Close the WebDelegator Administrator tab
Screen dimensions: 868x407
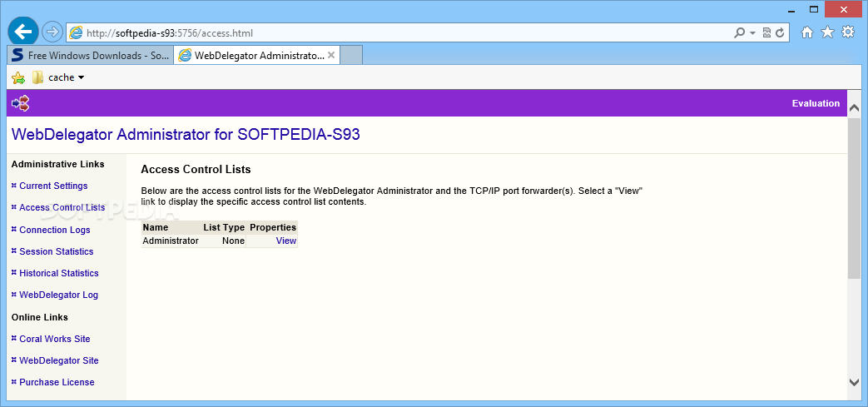tap(331, 56)
